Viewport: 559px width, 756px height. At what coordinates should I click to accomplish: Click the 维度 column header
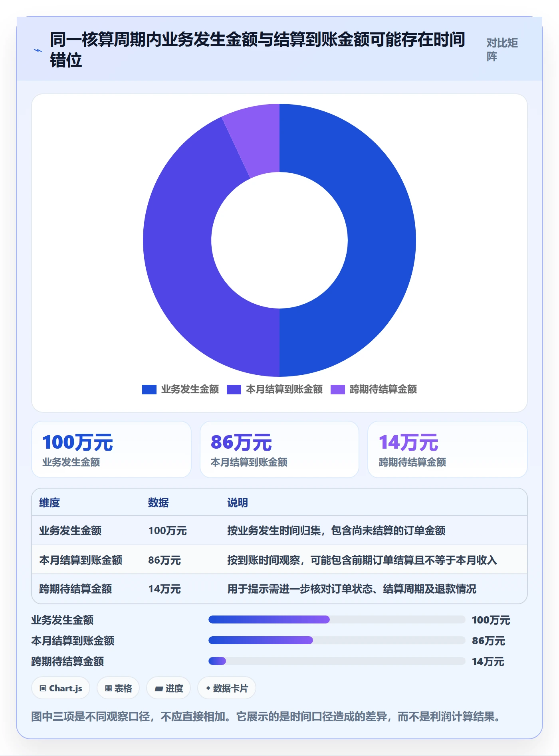50,503
